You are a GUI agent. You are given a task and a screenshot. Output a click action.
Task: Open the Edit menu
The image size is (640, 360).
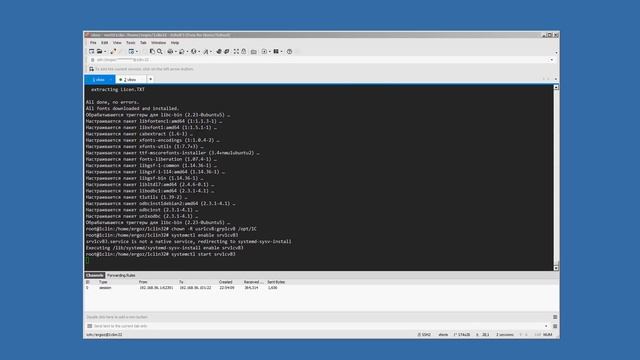pos(104,42)
